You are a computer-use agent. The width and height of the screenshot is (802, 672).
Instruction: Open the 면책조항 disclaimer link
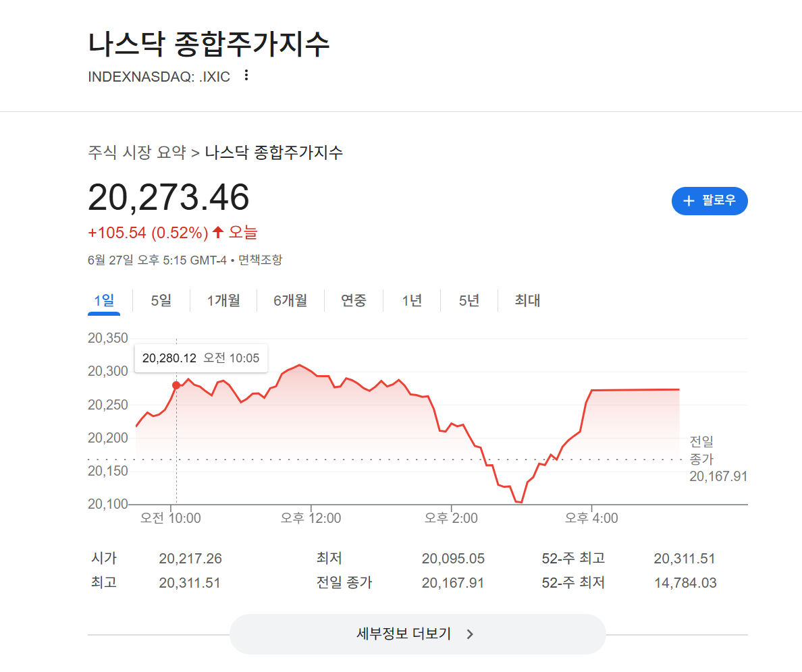261,260
